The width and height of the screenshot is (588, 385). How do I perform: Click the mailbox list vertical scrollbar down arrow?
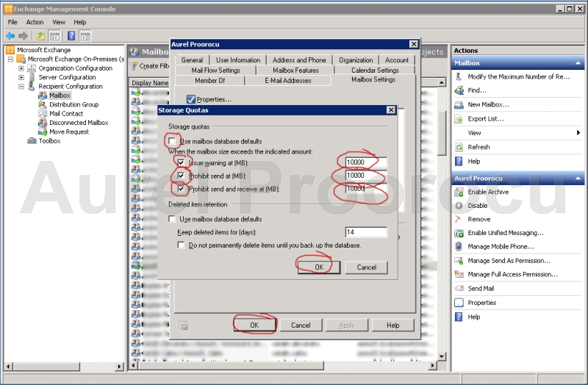pyautogui.click(x=442, y=356)
